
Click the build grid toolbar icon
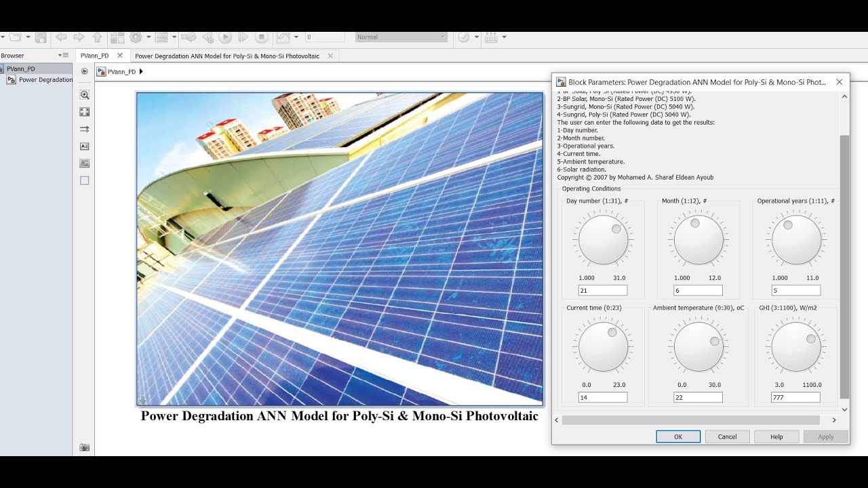pyautogui.click(x=492, y=37)
